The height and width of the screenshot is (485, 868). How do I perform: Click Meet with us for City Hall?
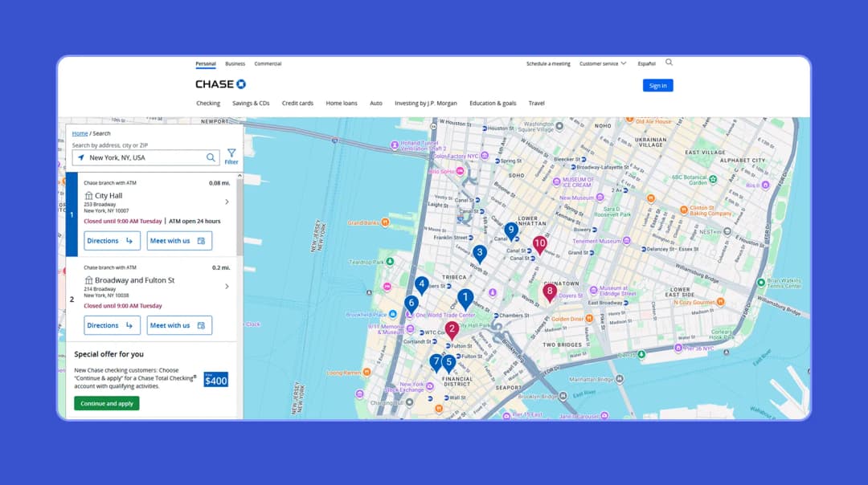[179, 241]
